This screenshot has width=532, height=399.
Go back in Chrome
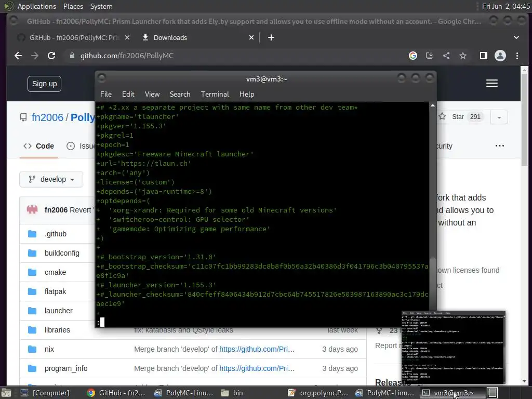click(x=18, y=56)
